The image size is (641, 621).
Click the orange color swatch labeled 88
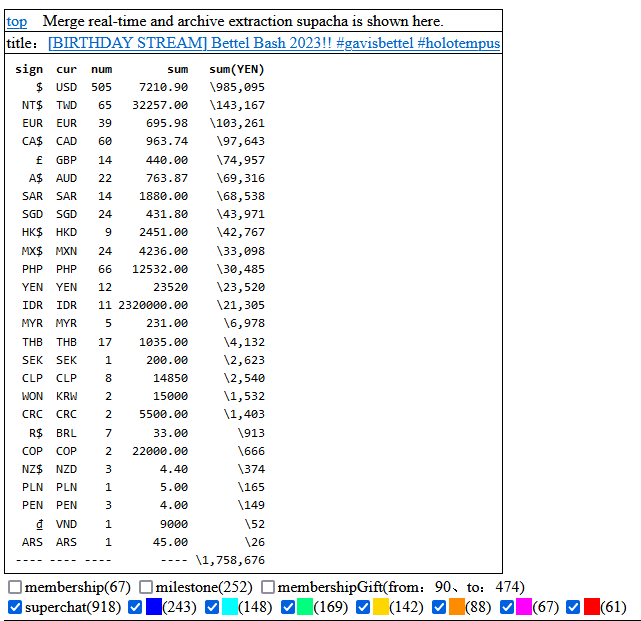coord(457,607)
